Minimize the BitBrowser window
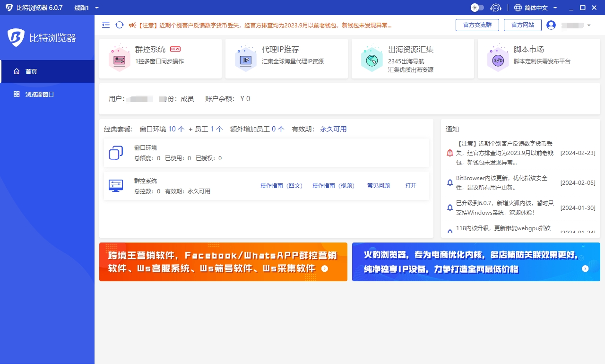The width and height of the screenshot is (605, 364). [x=571, y=8]
